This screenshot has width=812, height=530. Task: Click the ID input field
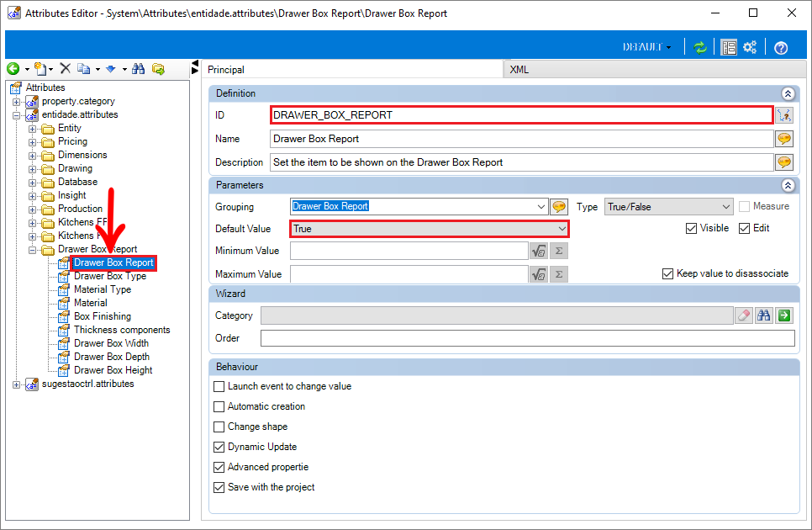tap(521, 115)
